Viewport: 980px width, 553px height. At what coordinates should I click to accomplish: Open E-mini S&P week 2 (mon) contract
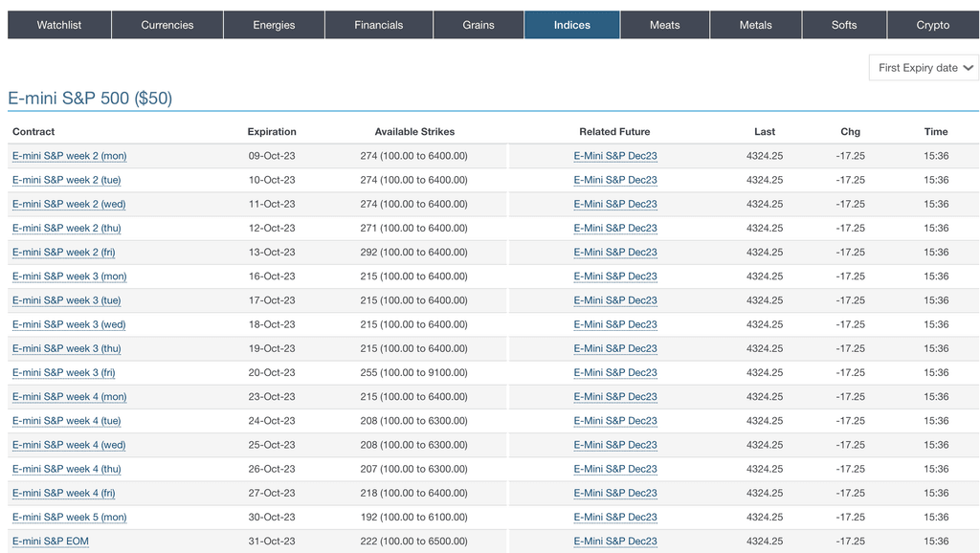69,156
